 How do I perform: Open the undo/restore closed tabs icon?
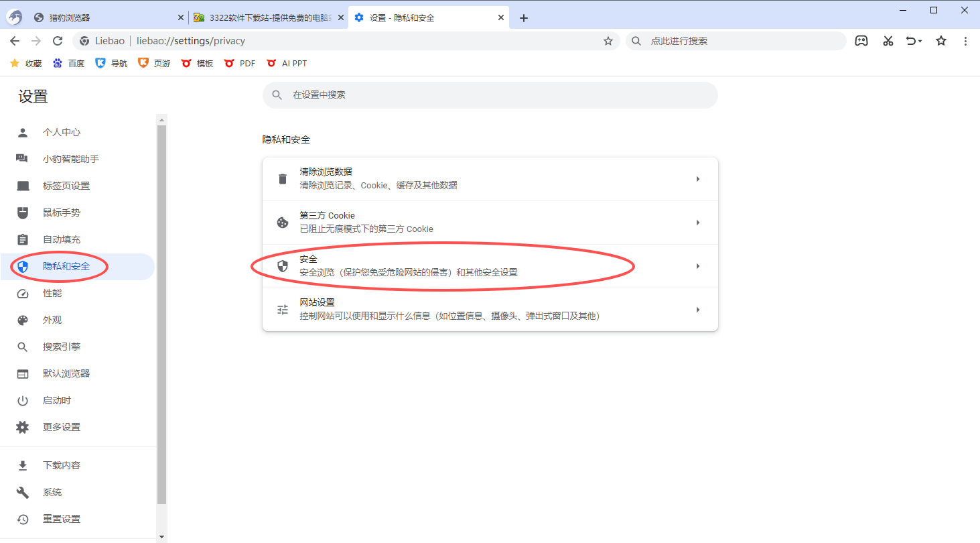click(x=912, y=41)
